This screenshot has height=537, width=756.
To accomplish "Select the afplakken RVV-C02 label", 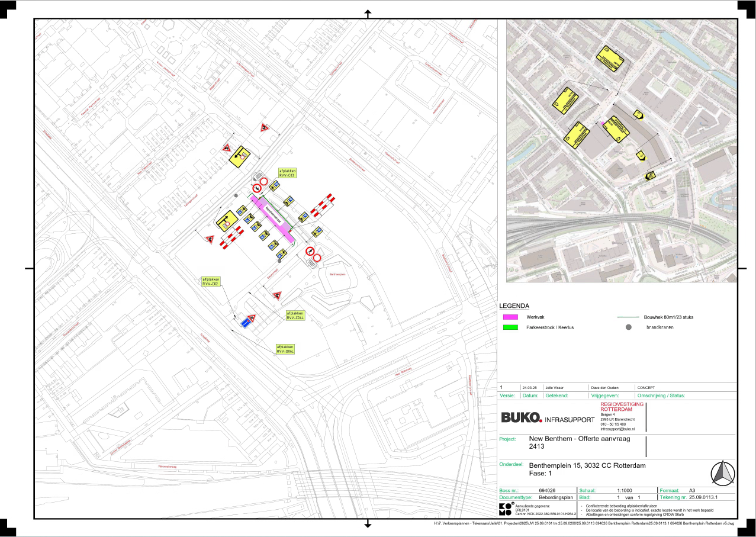I will pyautogui.click(x=211, y=281).
